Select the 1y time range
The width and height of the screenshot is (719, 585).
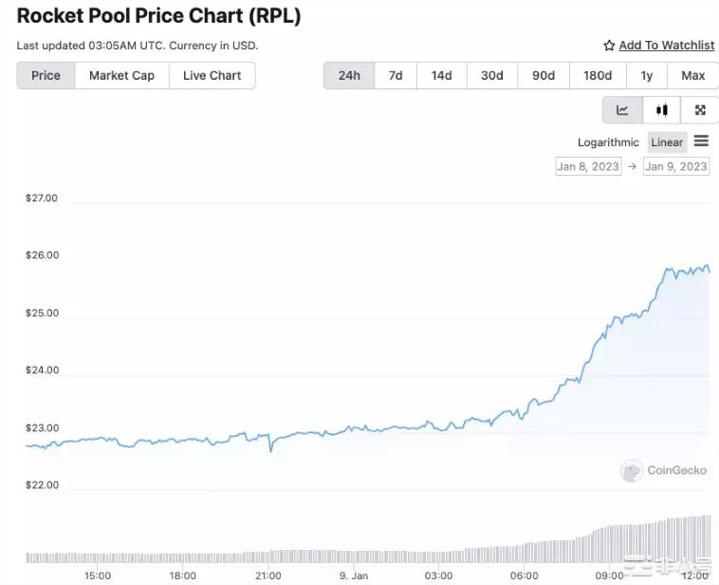[x=647, y=76]
